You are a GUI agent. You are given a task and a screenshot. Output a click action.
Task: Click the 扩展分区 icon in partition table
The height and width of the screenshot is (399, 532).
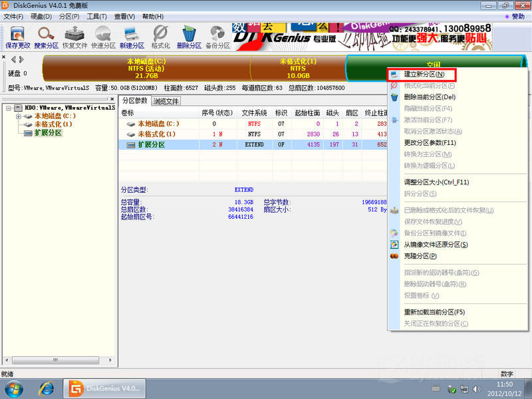click(130, 145)
